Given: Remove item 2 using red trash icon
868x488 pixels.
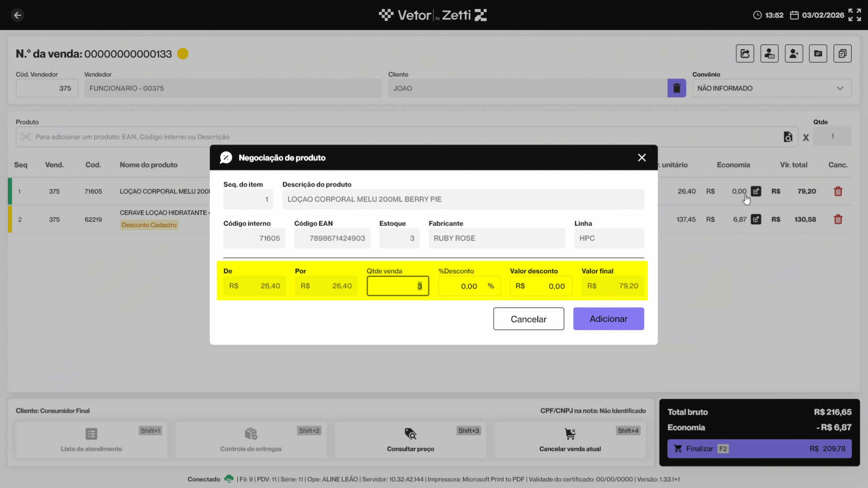Looking at the screenshot, I should click(838, 220).
